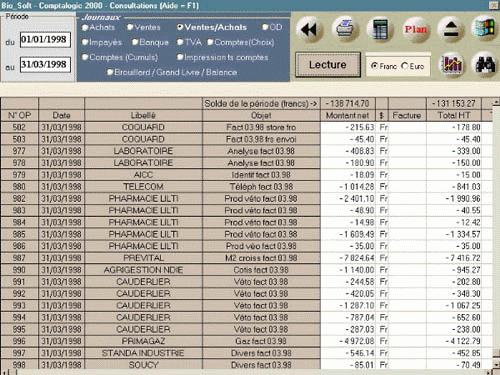Click the colored windows icon
This screenshot has width=500, height=375.
click(x=485, y=28)
